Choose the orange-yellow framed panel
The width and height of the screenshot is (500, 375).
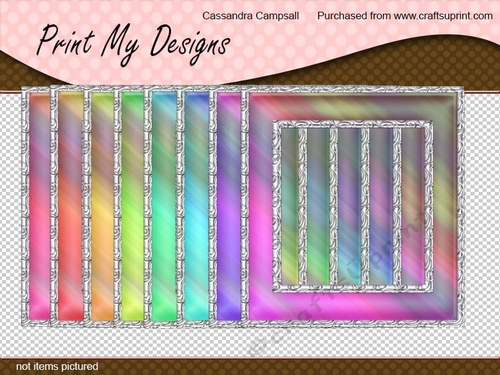point(99,206)
